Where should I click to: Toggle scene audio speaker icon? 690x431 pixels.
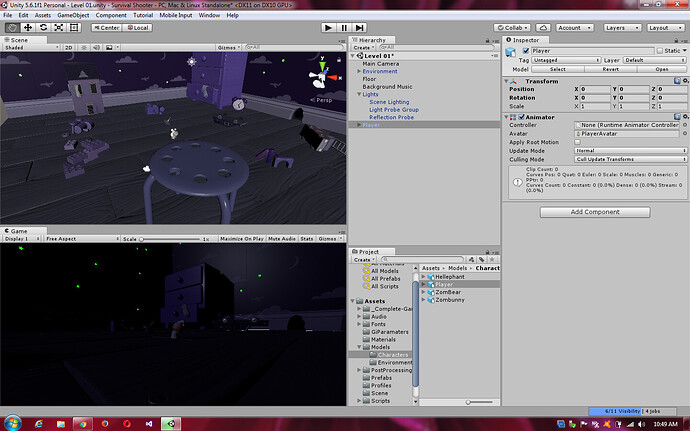coord(96,48)
